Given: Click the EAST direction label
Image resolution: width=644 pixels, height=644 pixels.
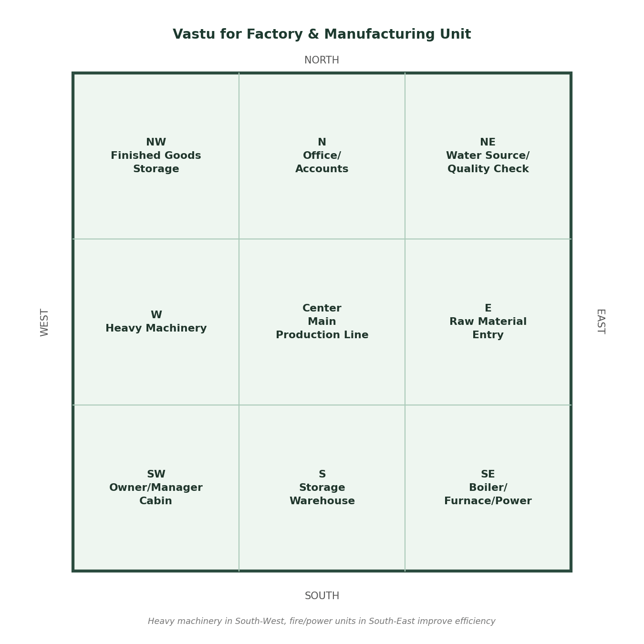Looking at the screenshot, I should click(601, 322).
